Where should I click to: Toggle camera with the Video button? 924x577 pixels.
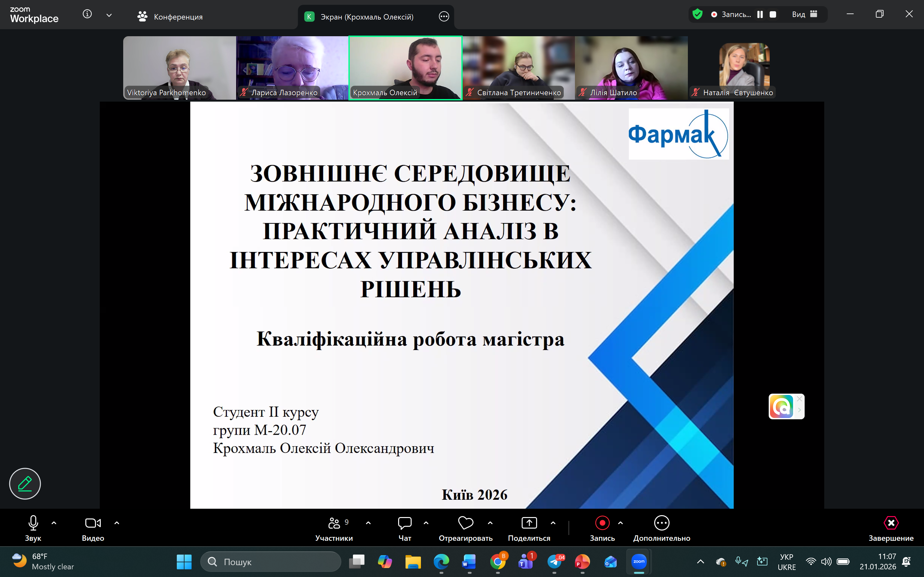tap(93, 523)
